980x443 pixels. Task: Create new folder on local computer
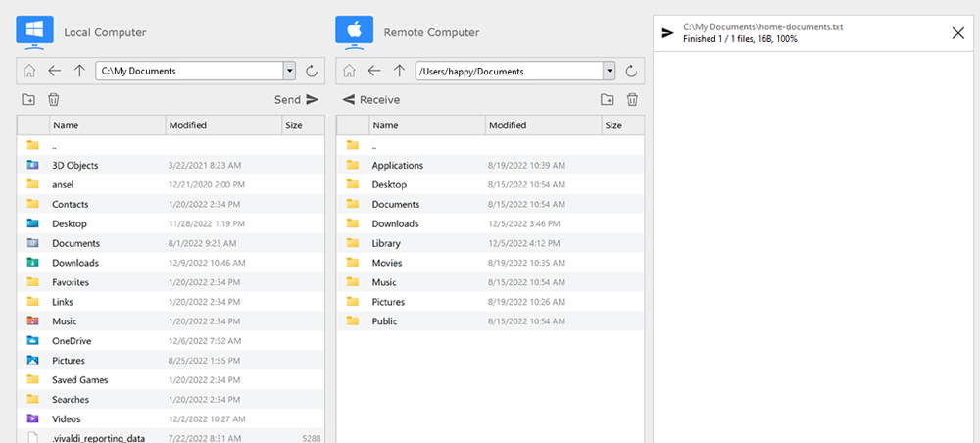(28, 99)
